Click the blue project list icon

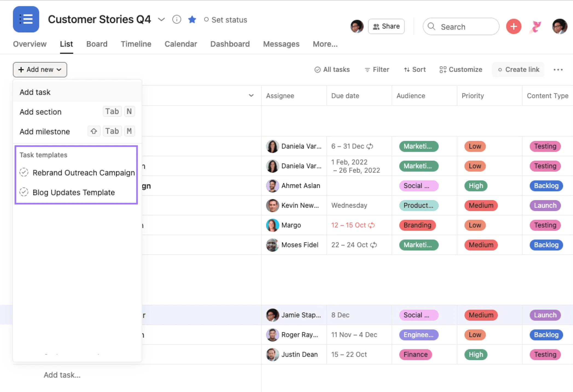point(26,19)
